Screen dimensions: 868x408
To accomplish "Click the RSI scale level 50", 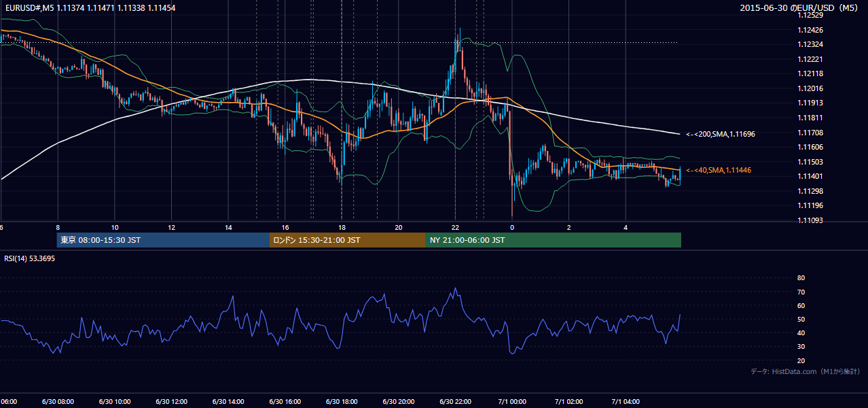I will (x=801, y=319).
